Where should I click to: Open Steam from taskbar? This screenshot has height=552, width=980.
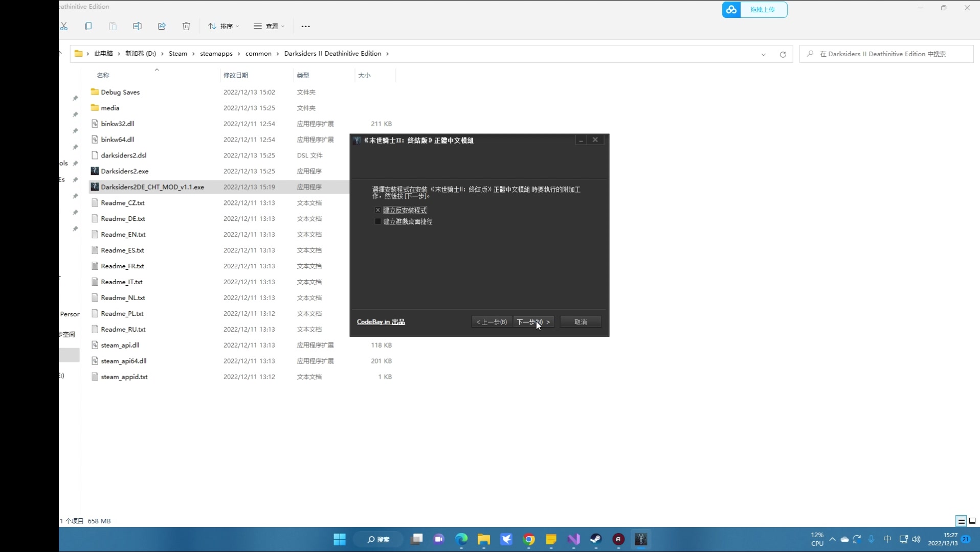point(596,539)
